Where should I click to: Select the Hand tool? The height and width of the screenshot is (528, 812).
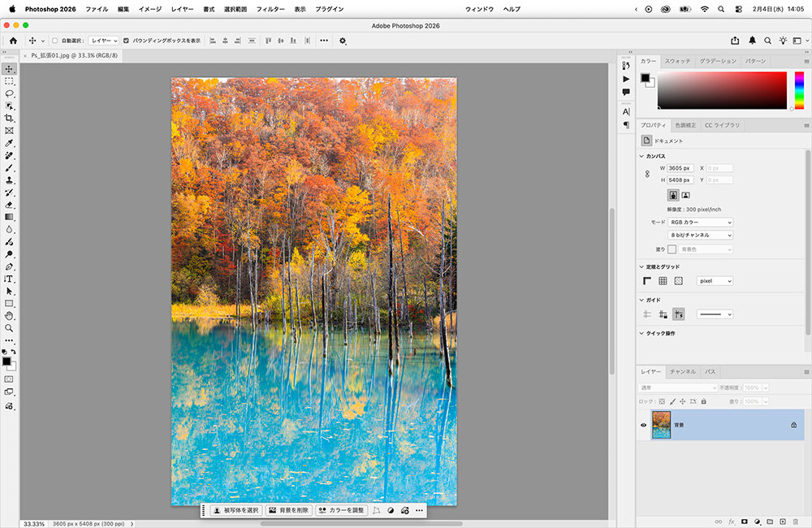tap(10, 315)
